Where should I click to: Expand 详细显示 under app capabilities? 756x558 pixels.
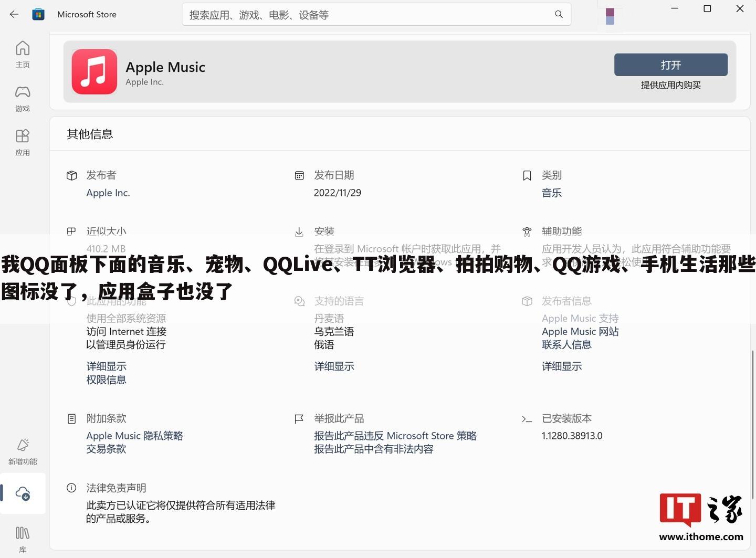(106, 366)
